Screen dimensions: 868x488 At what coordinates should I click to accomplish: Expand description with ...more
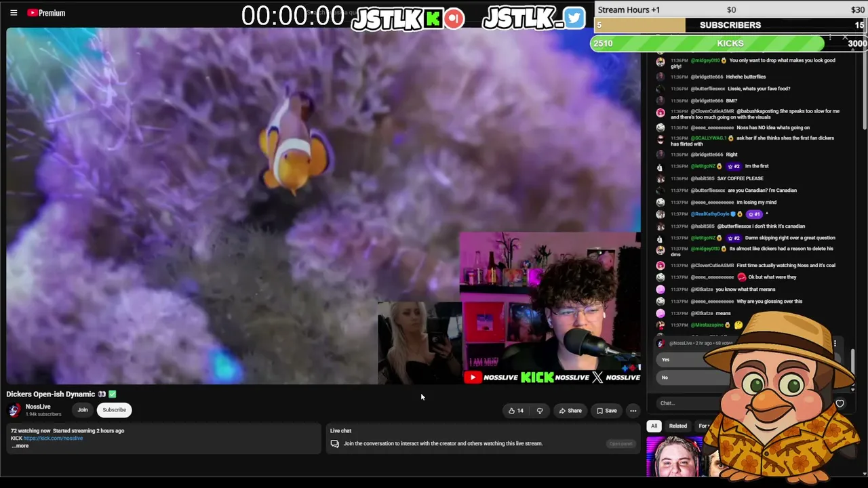click(x=20, y=446)
